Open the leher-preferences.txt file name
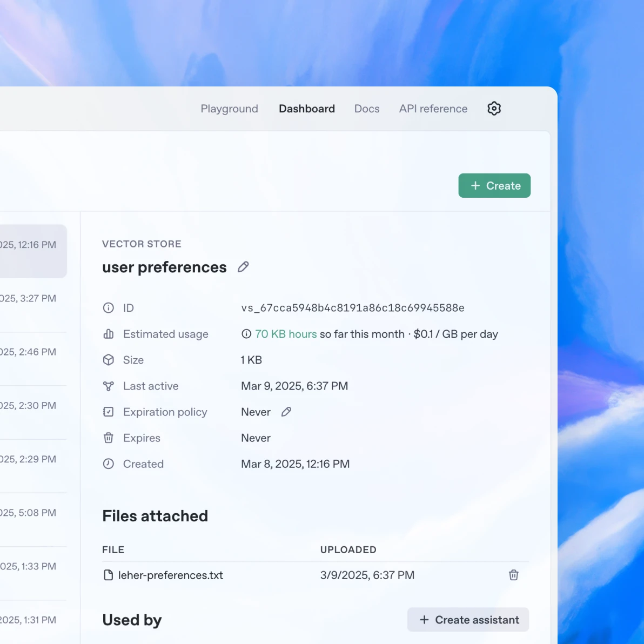 pyautogui.click(x=170, y=575)
